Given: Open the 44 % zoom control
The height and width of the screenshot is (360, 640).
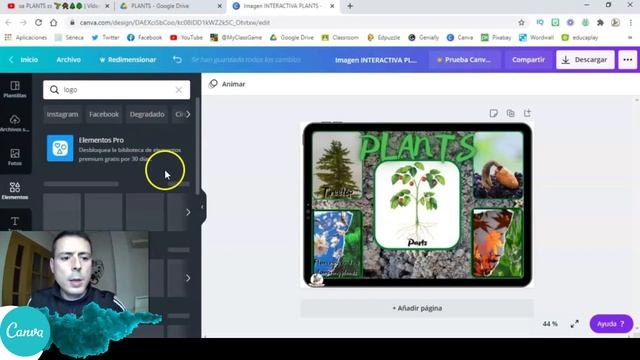Looking at the screenshot, I should coord(550,324).
